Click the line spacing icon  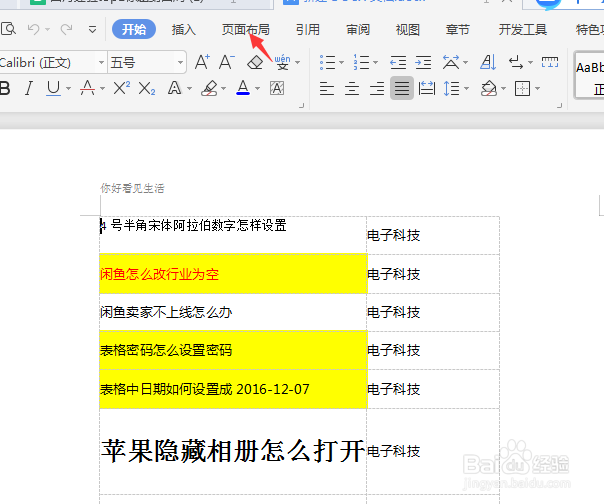click(x=451, y=89)
